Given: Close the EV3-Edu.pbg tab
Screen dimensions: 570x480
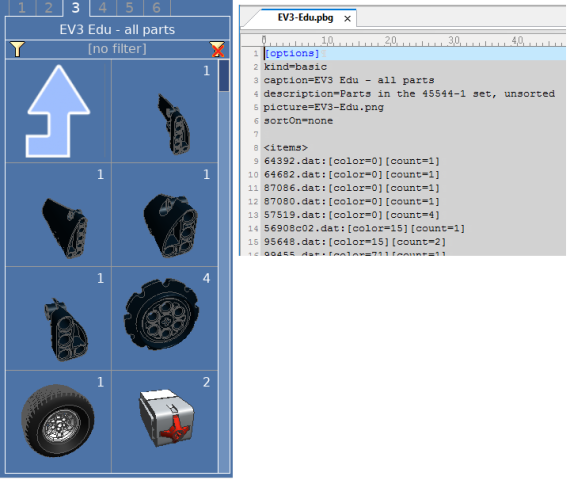Looking at the screenshot, I should [x=348, y=19].
